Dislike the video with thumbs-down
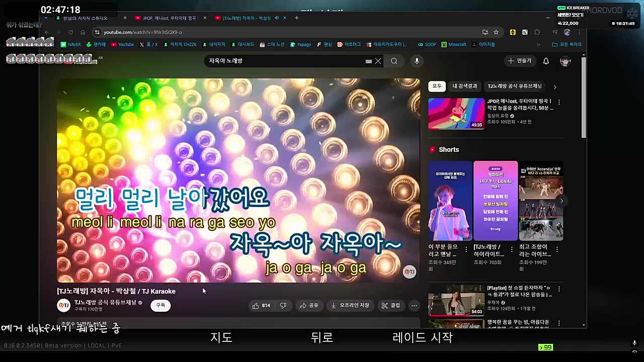The height and width of the screenshot is (362, 644). 283,305
